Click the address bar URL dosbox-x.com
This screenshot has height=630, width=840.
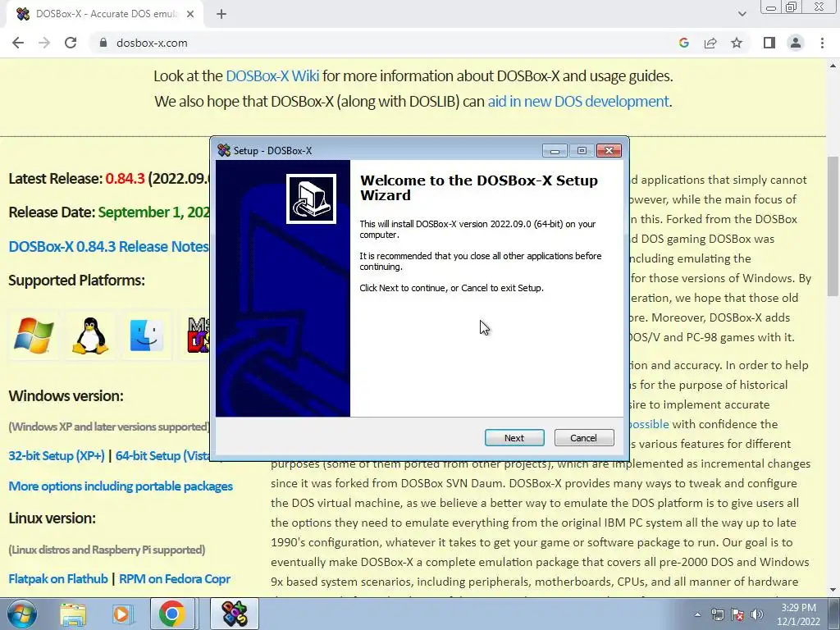click(152, 43)
